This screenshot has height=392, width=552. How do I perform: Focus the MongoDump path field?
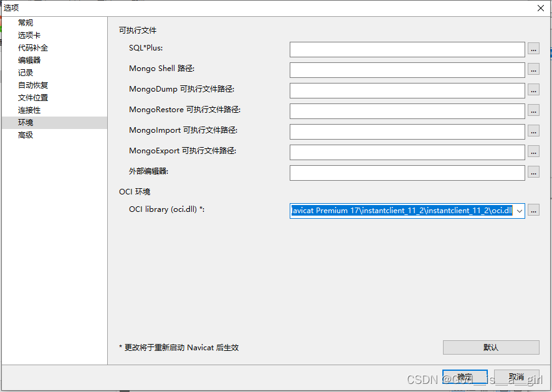pos(407,90)
